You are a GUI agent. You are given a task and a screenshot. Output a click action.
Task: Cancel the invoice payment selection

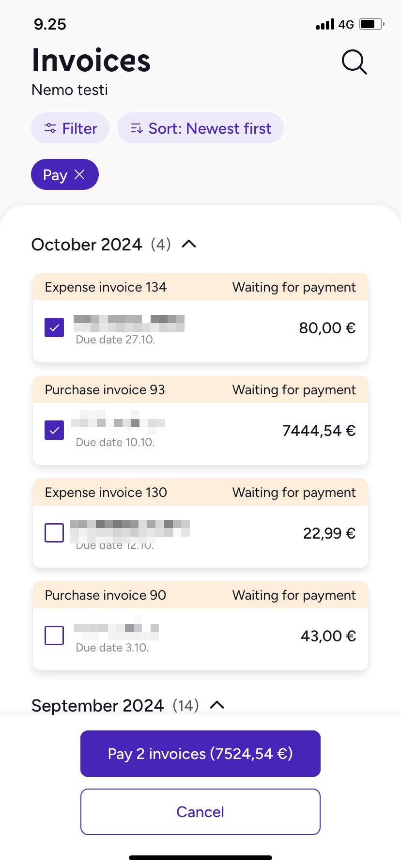pyautogui.click(x=200, y=812)
